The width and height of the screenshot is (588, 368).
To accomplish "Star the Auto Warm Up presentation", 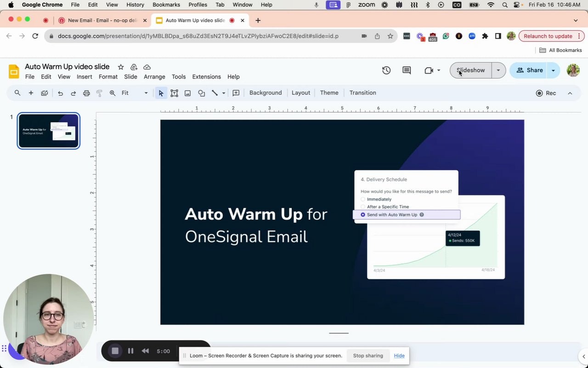I will click(120, 67).
